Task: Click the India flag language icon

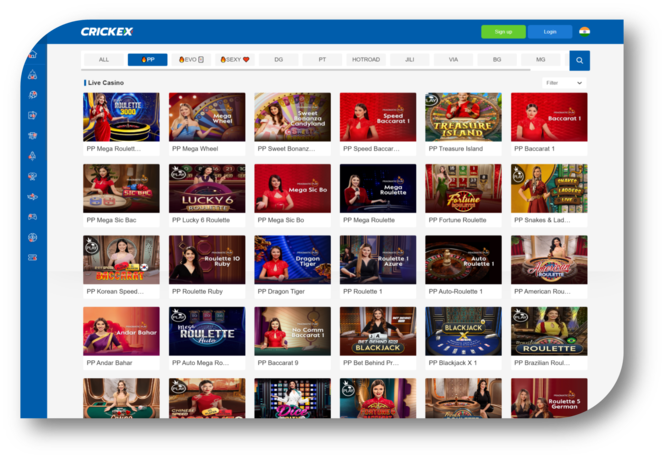Action: coord(584,31)
